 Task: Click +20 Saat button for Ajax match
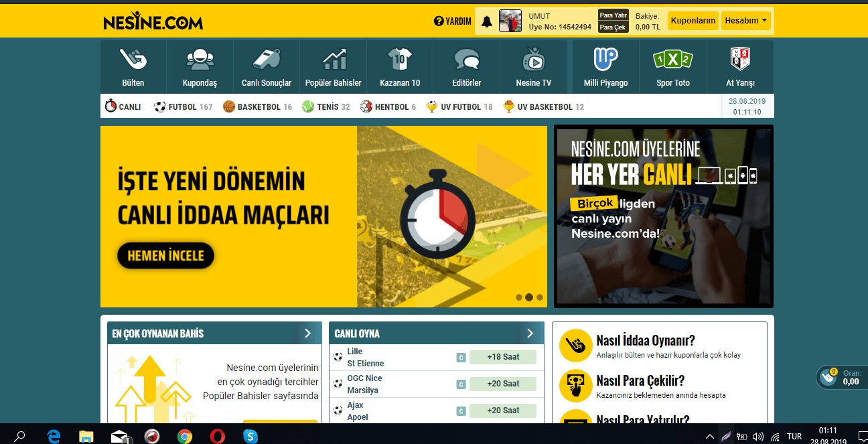coord(503,411)
